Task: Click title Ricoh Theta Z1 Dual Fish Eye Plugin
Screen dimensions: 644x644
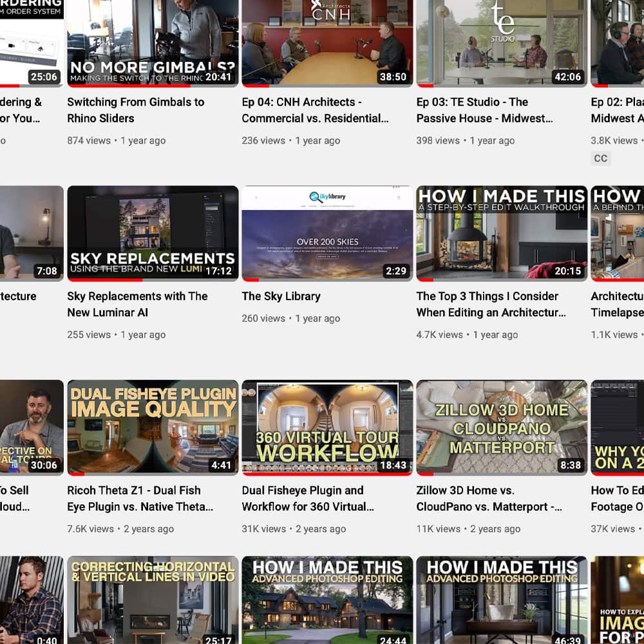Action: [140, 498]
